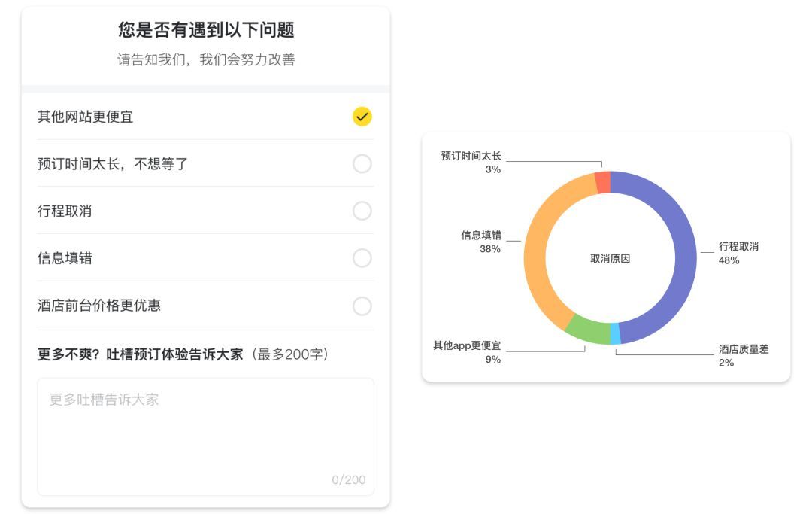Uncheck the 其他网站更便宜 yellow checkmark
Screen dimensions: 812x514
(x=362, y=117)
